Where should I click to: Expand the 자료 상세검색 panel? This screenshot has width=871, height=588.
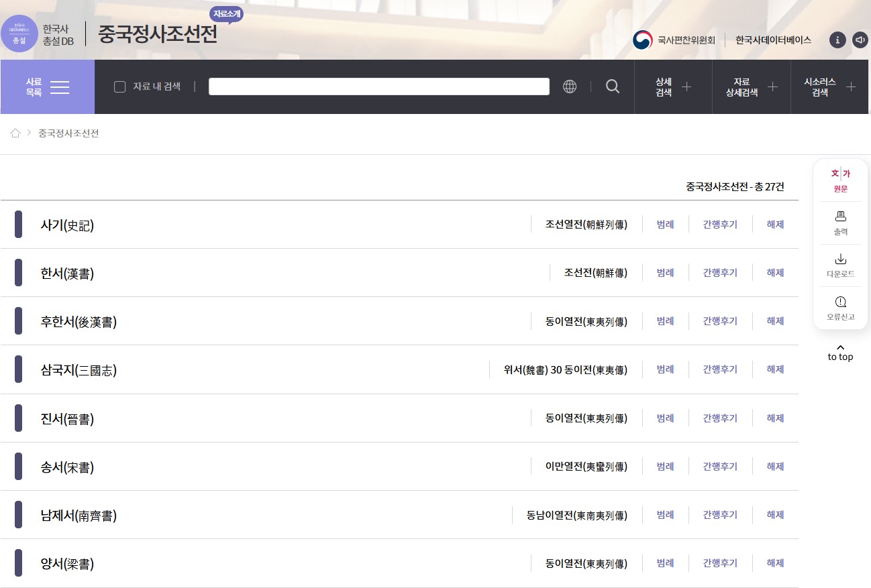[x=752, y=86]
